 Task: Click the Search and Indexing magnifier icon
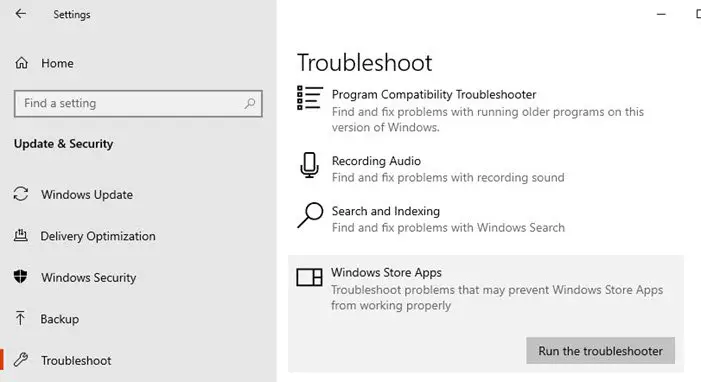tap(310, 215)
